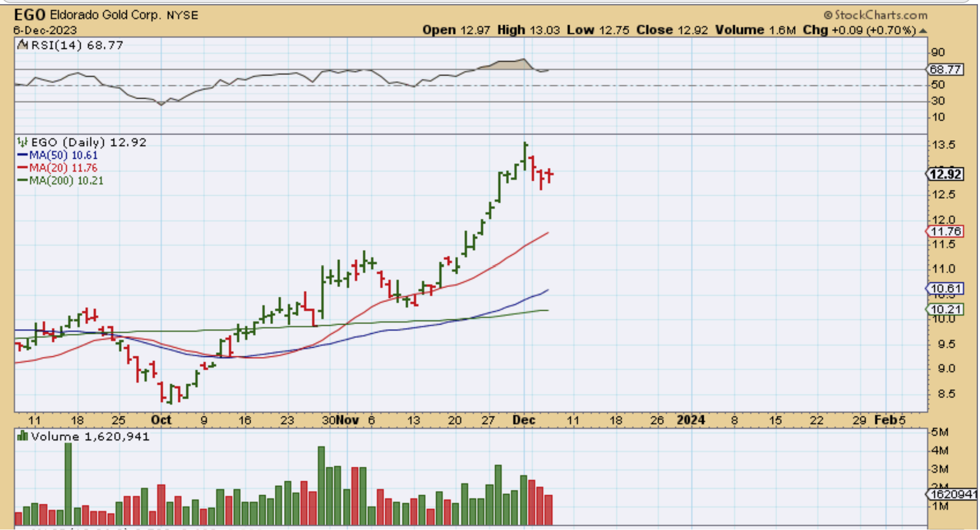Click the red MA(20) legend line swatch
Viewport: 980px width, 530px height.
coord(23,168)
